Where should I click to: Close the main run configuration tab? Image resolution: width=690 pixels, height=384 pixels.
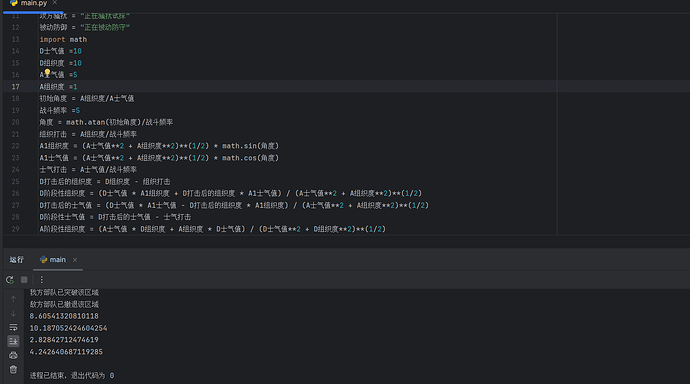[x=75, y=260]
